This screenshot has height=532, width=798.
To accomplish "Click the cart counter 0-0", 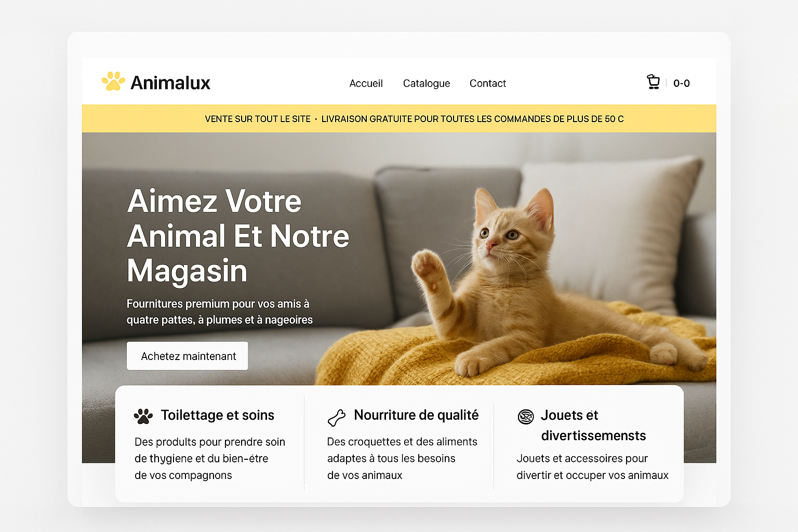I will click(682, 83).
